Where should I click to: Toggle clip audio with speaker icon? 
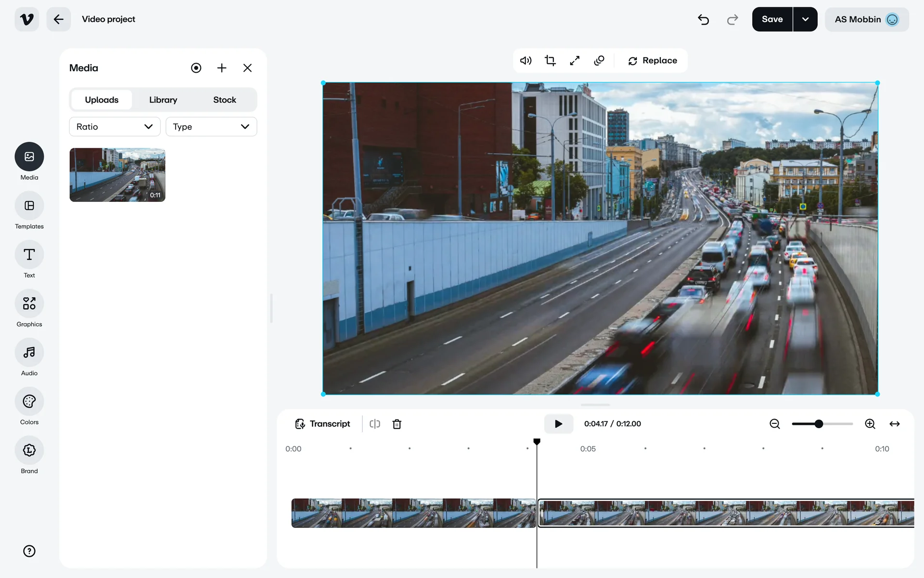pos(526,61)
